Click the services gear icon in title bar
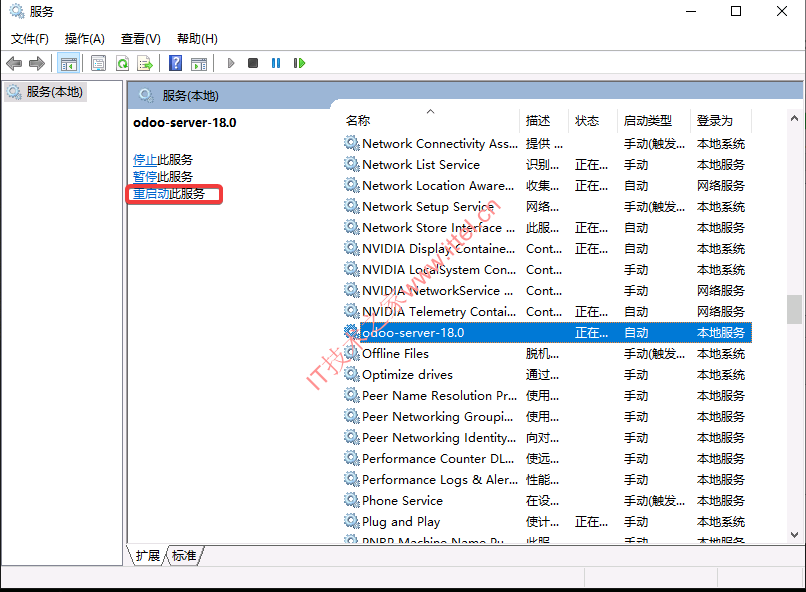This screenshot has height=592, width=806. (17, 11)
